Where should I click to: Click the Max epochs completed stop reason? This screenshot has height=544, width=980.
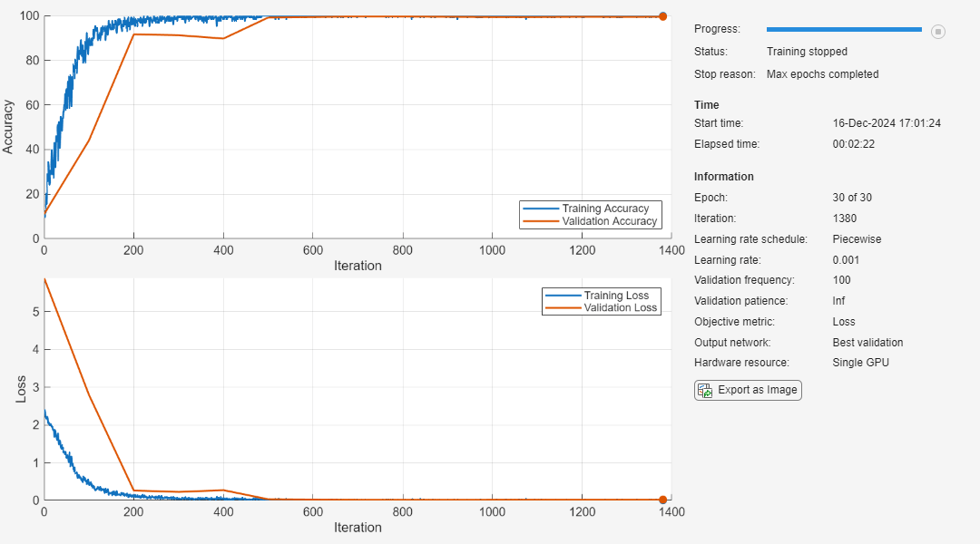[x=822, y=74]
